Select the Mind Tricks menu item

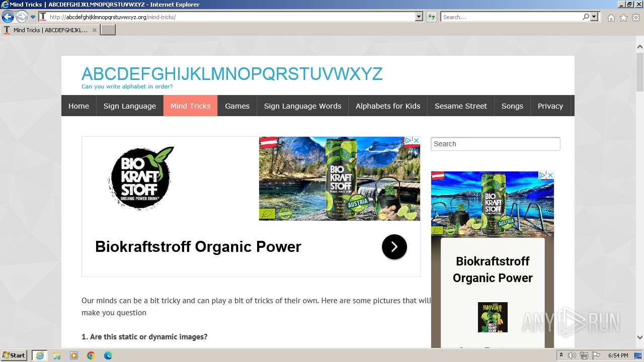click(190, 106)
